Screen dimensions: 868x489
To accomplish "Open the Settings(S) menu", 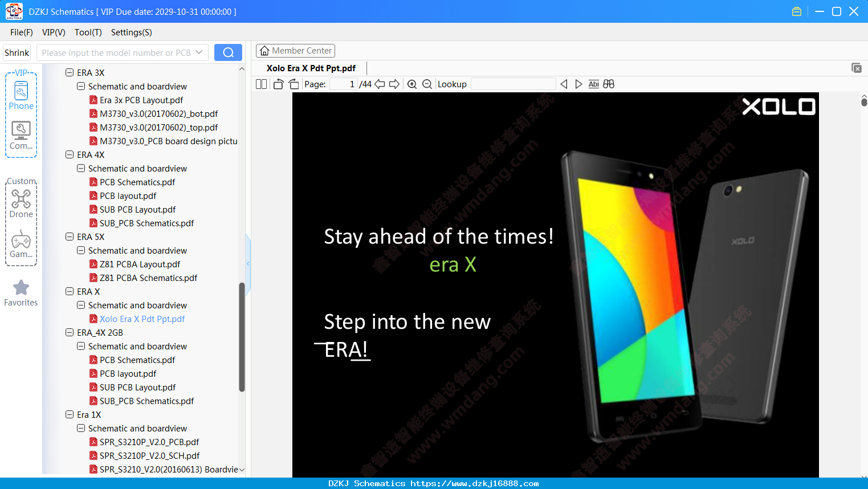I will point(132,32).
